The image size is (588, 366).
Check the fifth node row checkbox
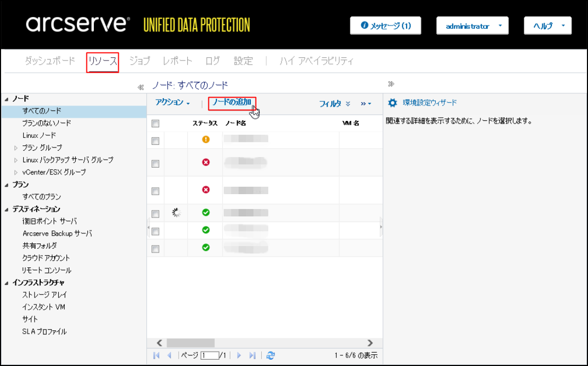click(x=155, y=231)
